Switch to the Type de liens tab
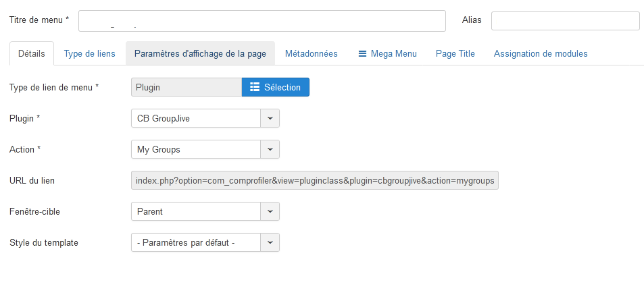Screen dimensions: 644x295 point(89,54)
